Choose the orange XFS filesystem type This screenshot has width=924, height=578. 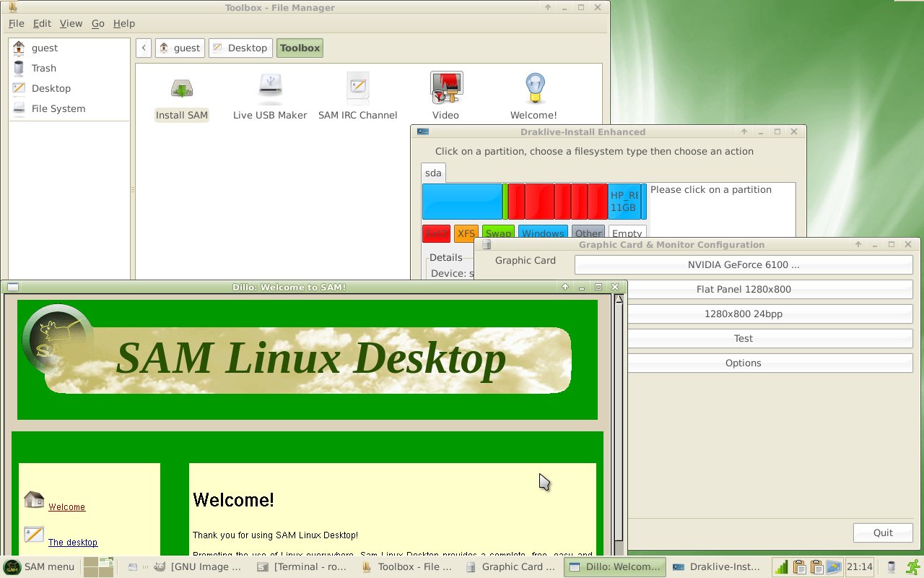point(466,233)
